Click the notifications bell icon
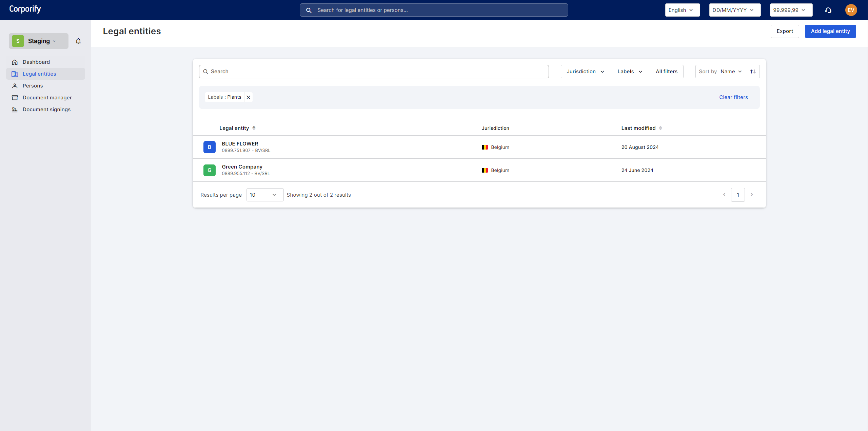 (78, 41)
